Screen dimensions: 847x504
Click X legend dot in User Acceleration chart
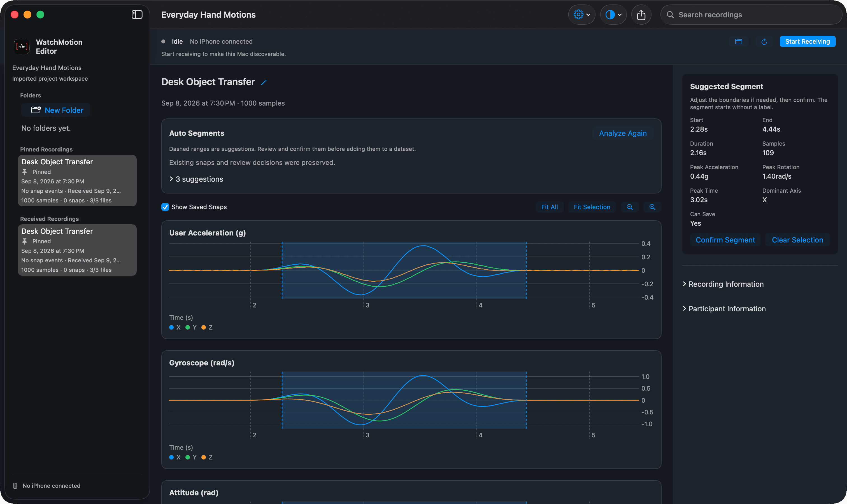click(x=172, y=327)
